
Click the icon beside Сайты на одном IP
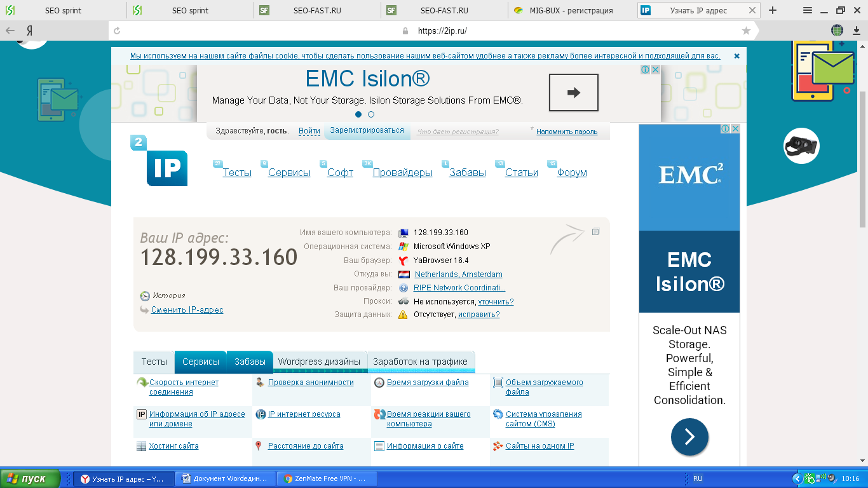click(x=498, y=446)
